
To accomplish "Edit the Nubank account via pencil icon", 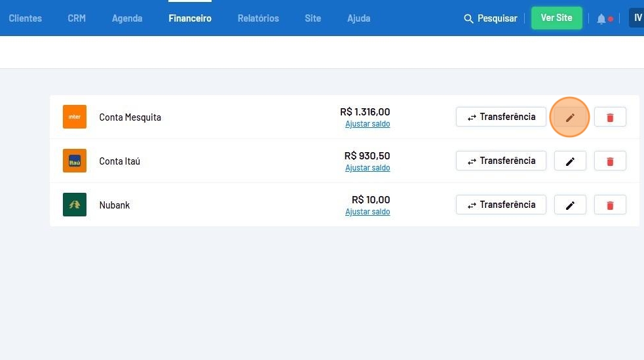I will tap(570, 205).
